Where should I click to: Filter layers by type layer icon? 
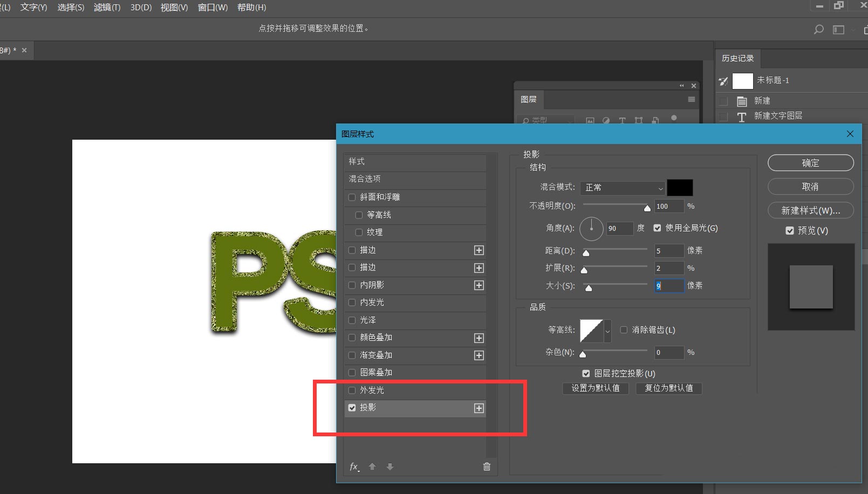point(622,121)
